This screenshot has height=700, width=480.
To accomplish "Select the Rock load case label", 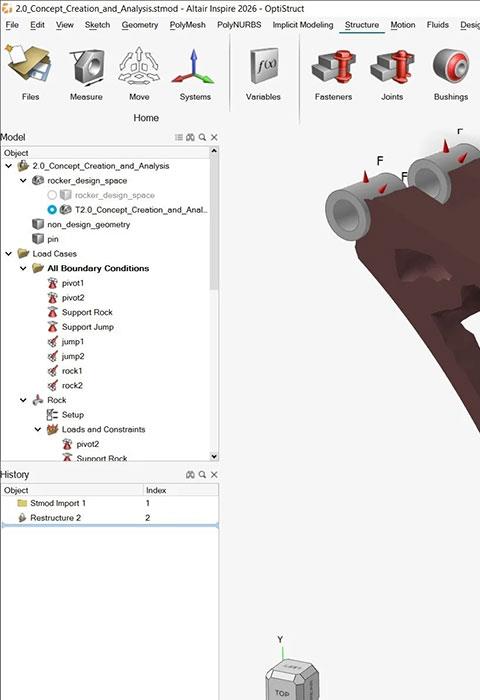I will pyautogui.click(x=57, y=400).
